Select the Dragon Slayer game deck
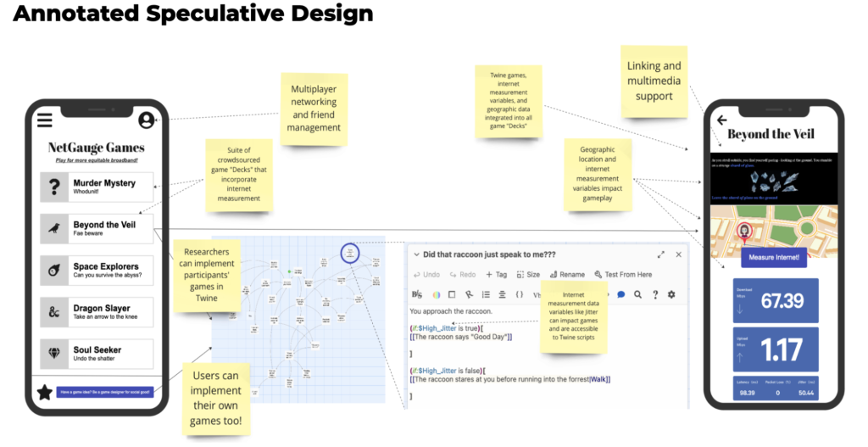 (97, 312)
